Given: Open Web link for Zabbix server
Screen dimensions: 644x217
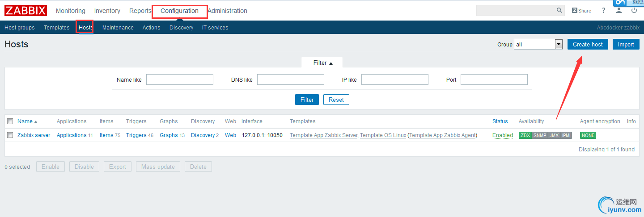Looking at the screenshot, I should (230, 135).
